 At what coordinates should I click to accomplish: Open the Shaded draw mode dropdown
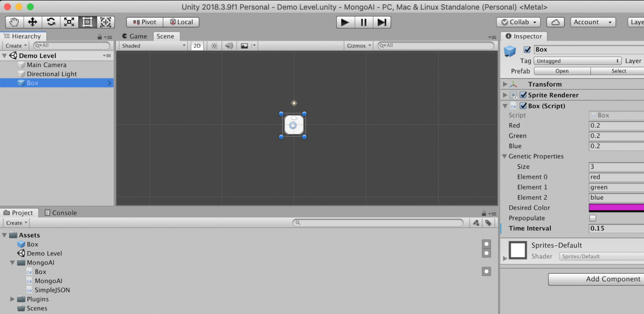point(153,46)
